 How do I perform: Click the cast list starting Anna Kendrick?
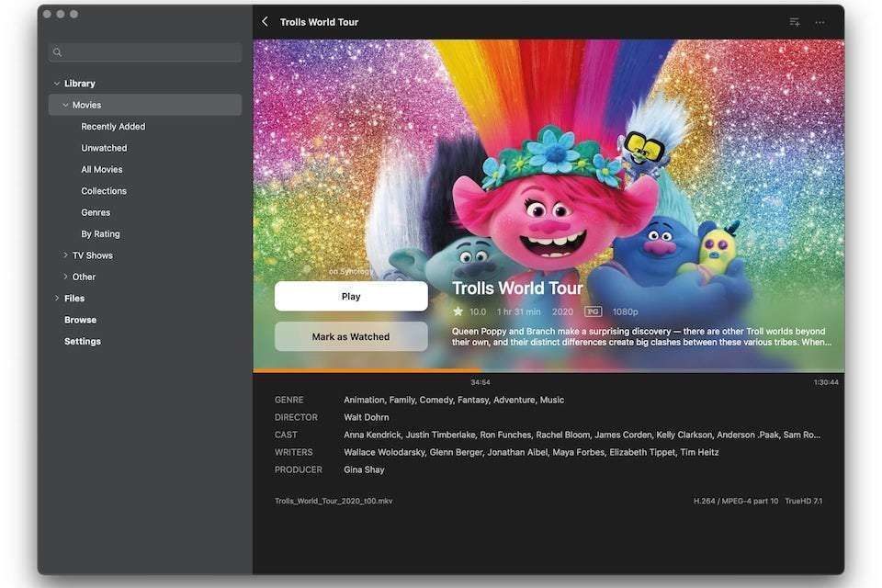pos(582,435)
